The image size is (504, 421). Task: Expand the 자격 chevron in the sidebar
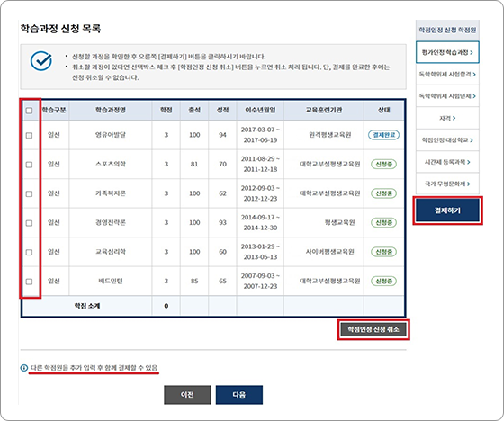454,118
